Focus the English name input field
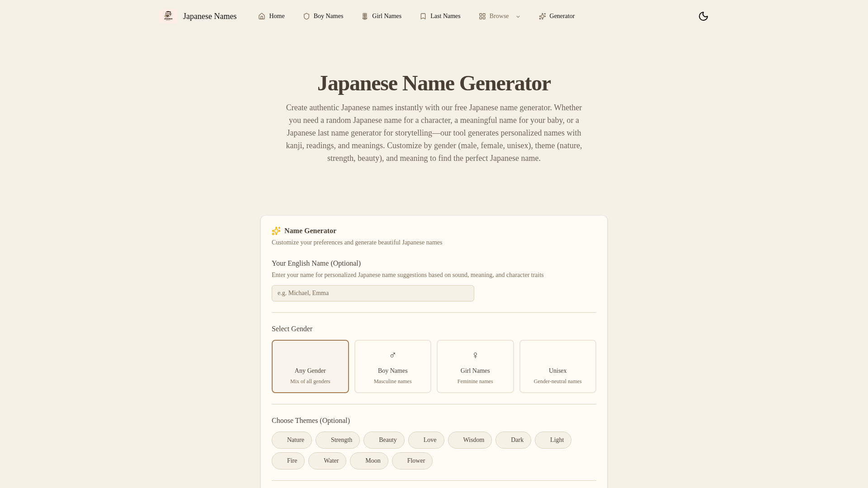This screenshot has height=488, width=868. point(373,293)
